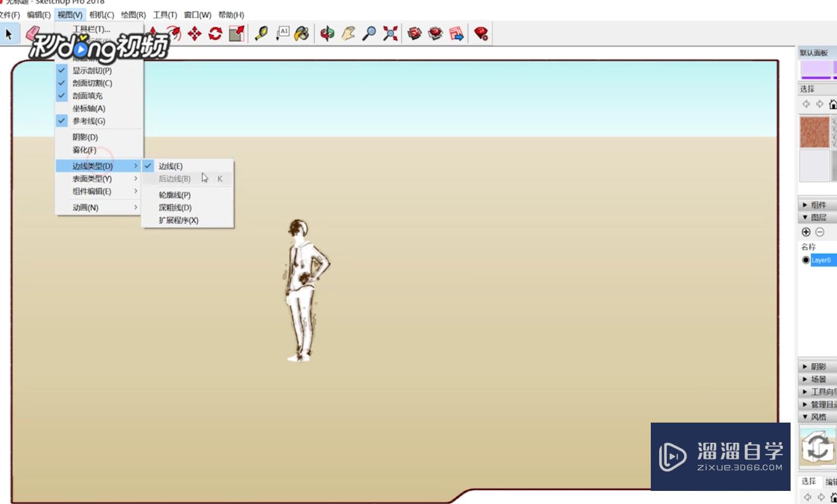Activate the Orbit tool
The image size is (837, 504).
tap(327, 33)
